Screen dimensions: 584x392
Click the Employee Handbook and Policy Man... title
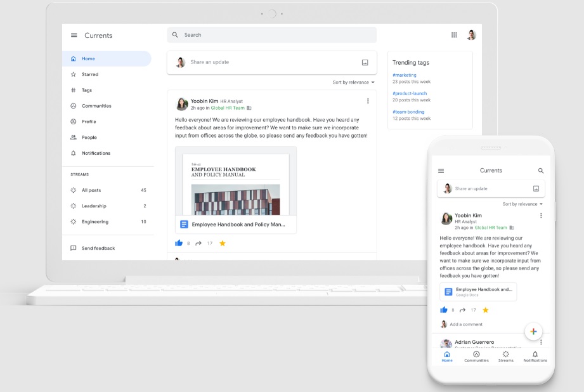238,225
